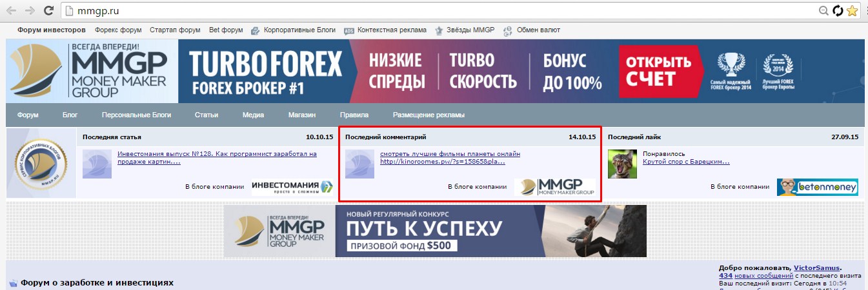Open the Стартап форум link
Viewport: 868px width, 290px height.
click(x=175, y=30)
